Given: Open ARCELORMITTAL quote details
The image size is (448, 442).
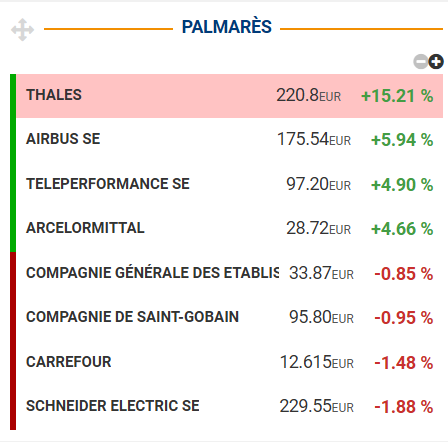Looking at the screenshot, I should coord(85,228).
